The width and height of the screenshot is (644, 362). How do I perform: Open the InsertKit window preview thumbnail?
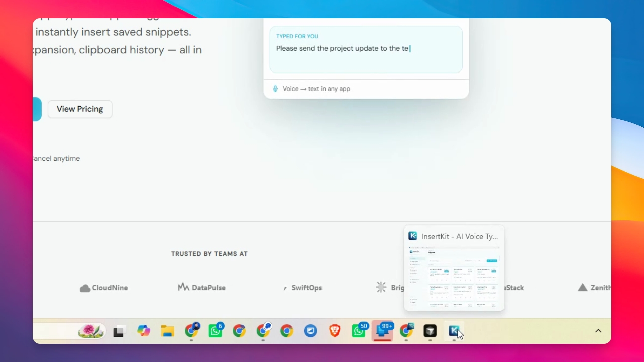(454, 276)
